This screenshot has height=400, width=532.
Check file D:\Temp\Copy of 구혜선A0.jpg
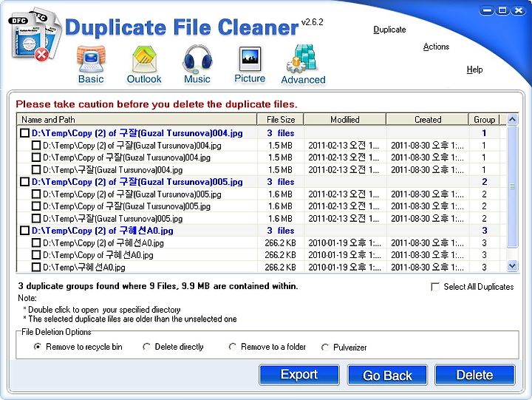click(36, 254)
